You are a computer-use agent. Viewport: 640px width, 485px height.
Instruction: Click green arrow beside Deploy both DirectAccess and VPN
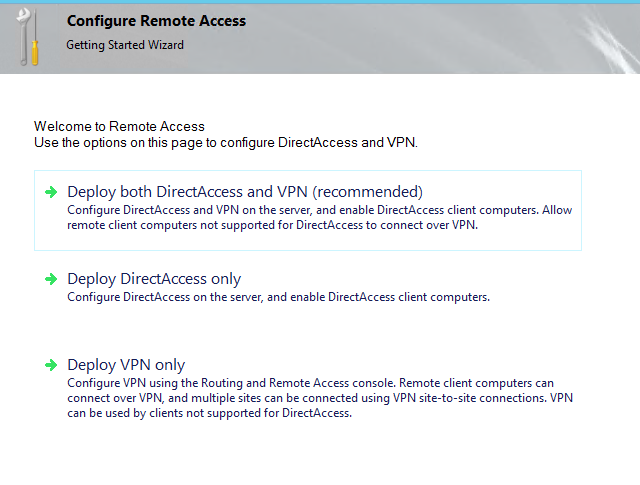click(x=51, y=191)
